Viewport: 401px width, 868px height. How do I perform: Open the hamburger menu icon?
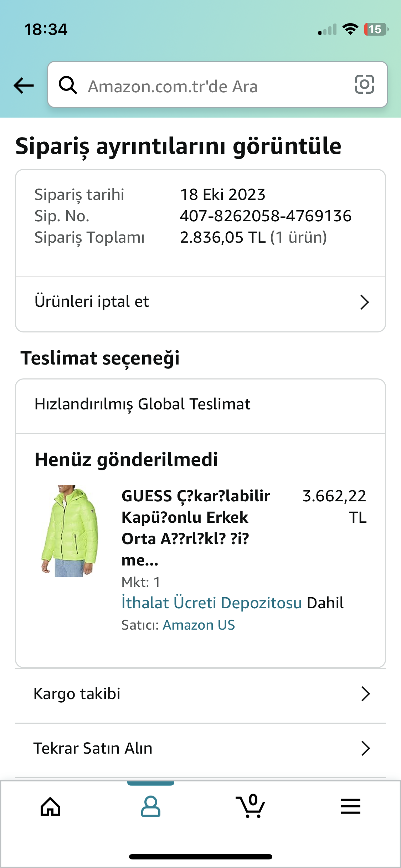[350, 807]
